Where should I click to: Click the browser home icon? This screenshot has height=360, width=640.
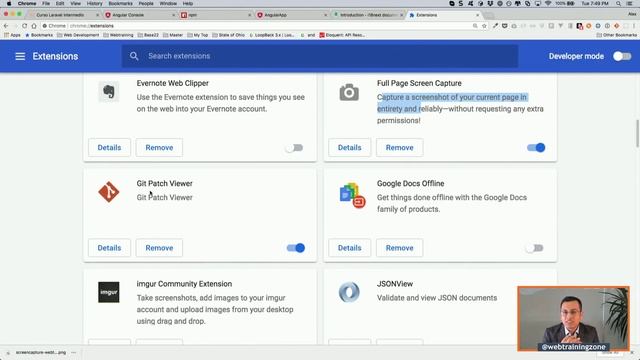tap(34, 26)
